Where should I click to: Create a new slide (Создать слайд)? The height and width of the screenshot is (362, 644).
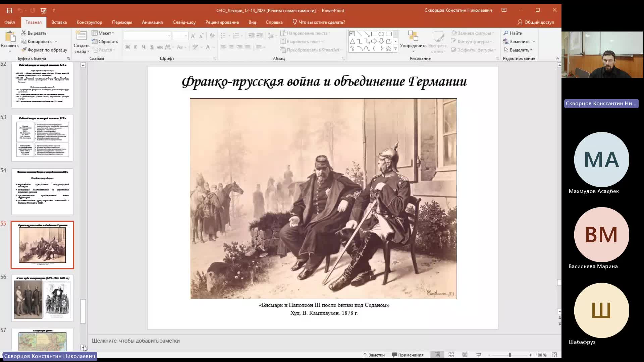point(82,42)
